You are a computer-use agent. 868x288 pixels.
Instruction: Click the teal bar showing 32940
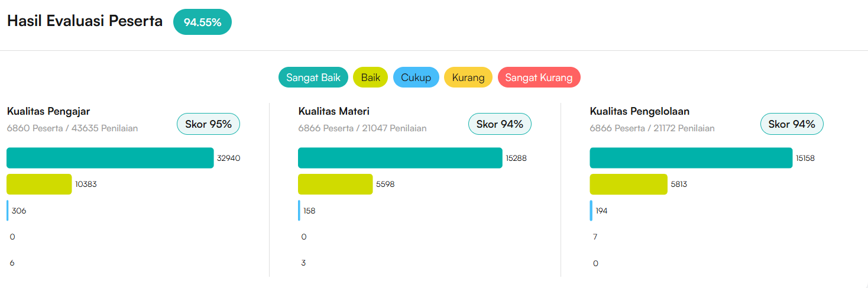[110, 158]
